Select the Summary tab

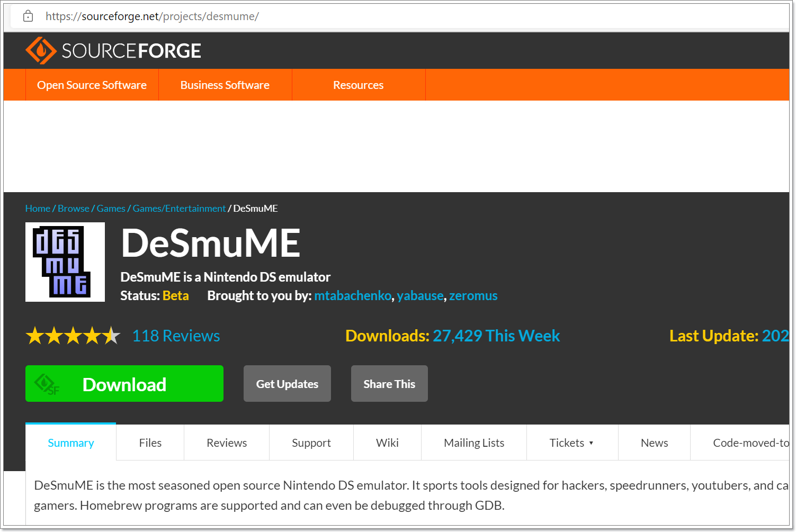[x=71, y=443]
